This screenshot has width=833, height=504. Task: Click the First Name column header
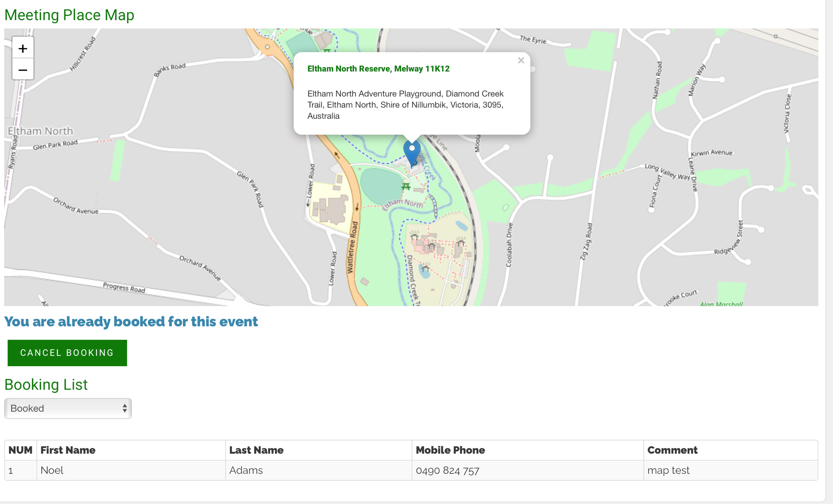coord(68,450)
